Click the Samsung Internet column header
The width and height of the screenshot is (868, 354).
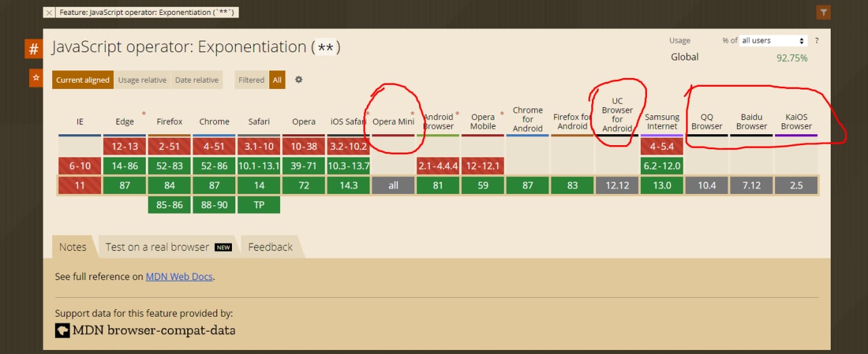tap(662, 122)
